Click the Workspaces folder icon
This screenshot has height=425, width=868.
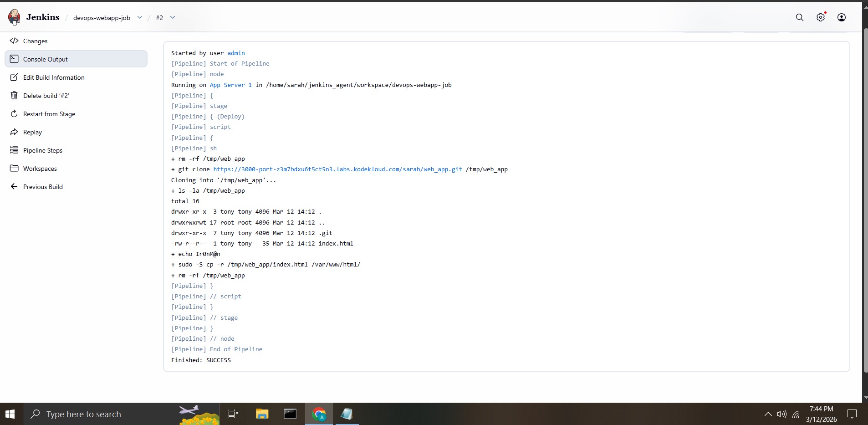tap(14, 168)
